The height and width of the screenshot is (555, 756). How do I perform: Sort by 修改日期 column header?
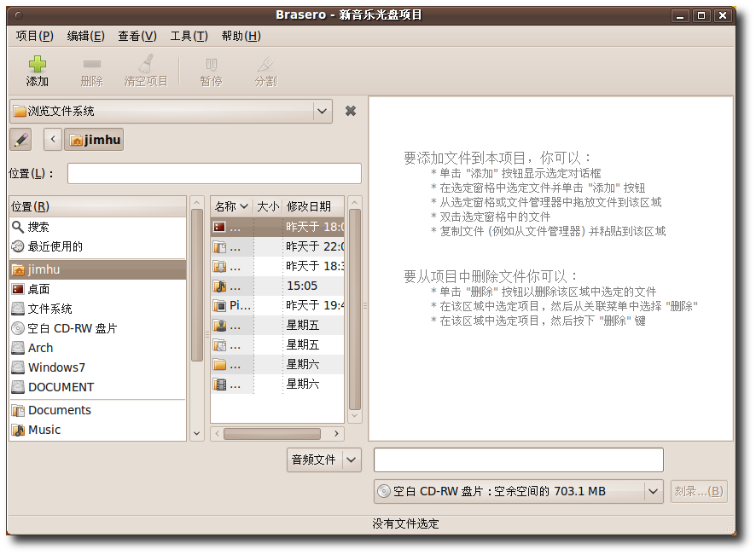(313, 206)
